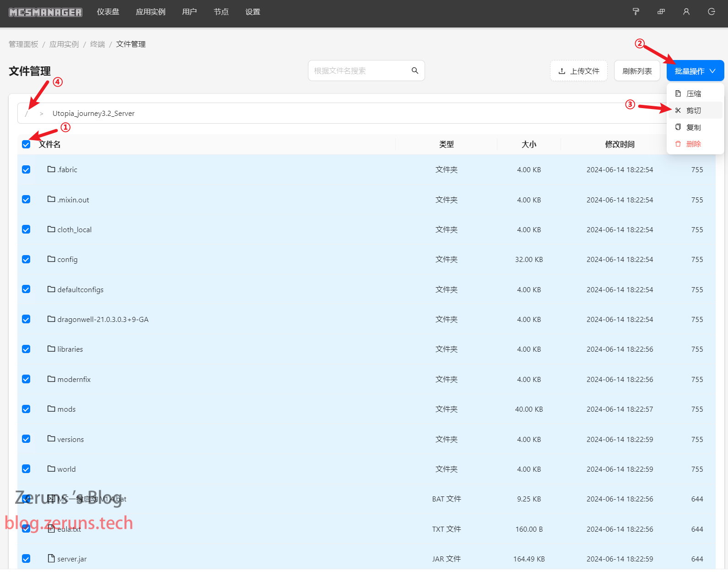Screen dimensions: 728x572
Task: Open the 设置 nav item
Action: pos(253,12)
